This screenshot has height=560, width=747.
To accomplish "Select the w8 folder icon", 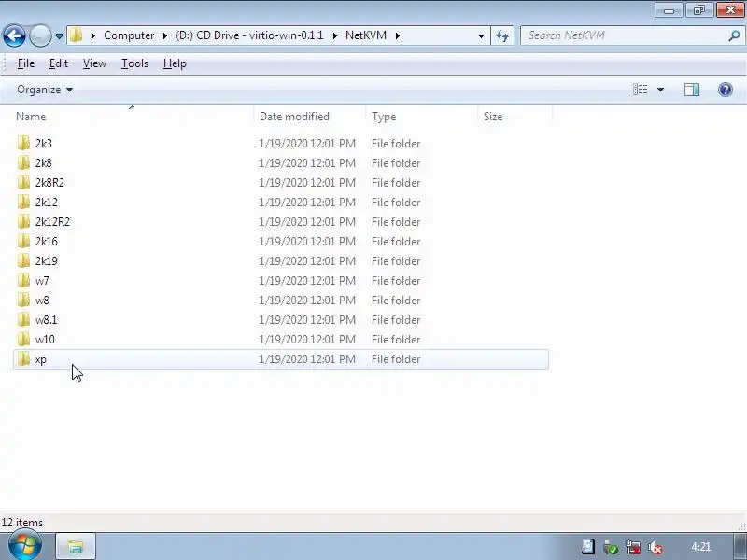I will point(23,300).
